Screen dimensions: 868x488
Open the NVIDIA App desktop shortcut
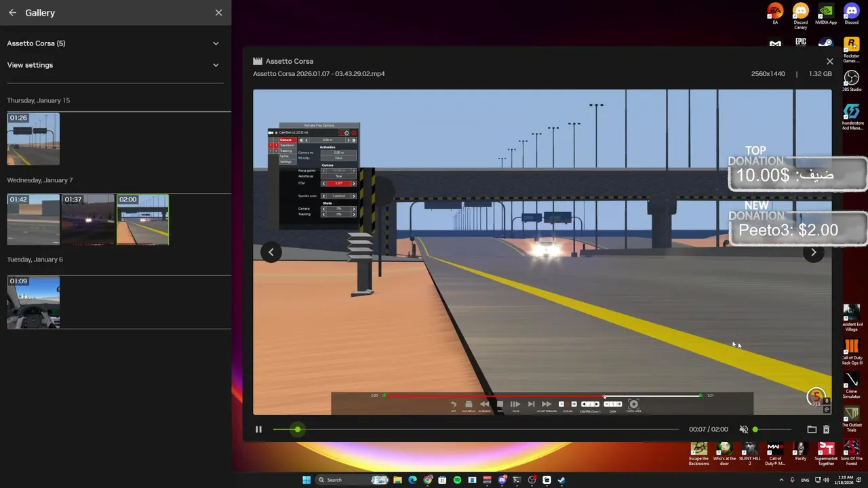click(826, 14)
